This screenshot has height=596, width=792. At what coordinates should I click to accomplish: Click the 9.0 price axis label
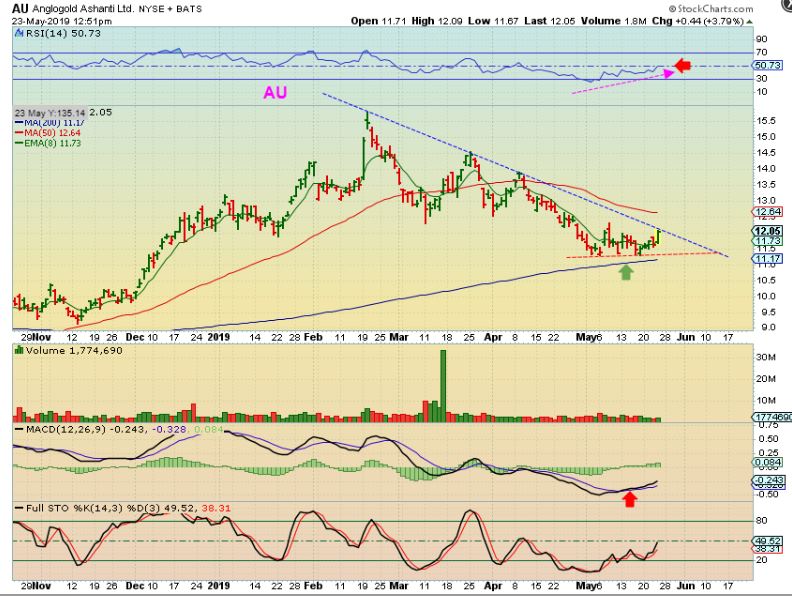pos(769,327)
